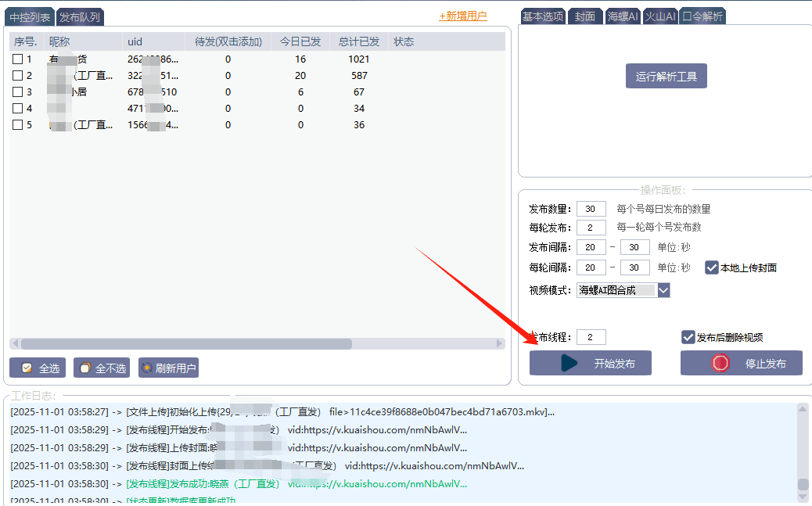Click the 全选 checkmark icon
The width and height of the screenshot is (812, 506).
pyautogui.click(x=27, y=368)
